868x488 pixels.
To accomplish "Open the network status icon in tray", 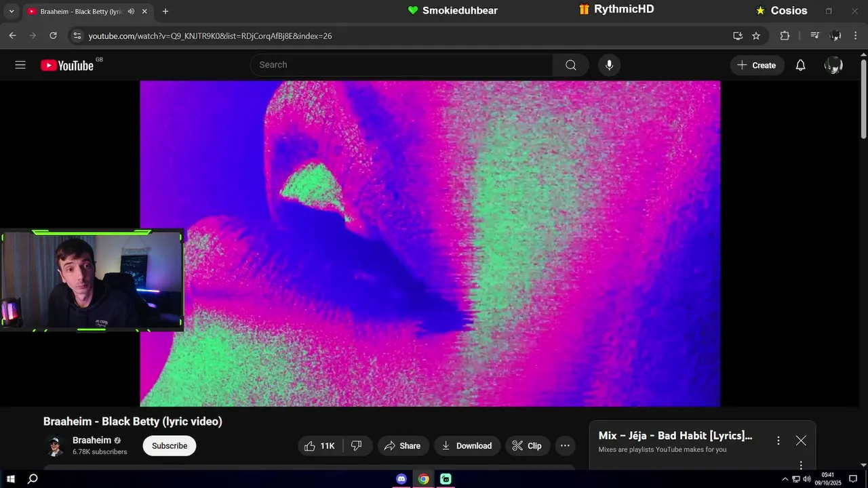I will 796,479.
